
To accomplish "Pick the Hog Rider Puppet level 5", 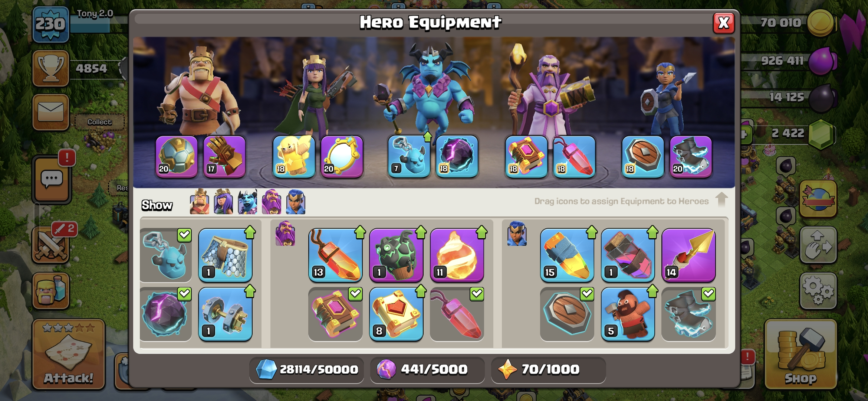I will point(628,314).
